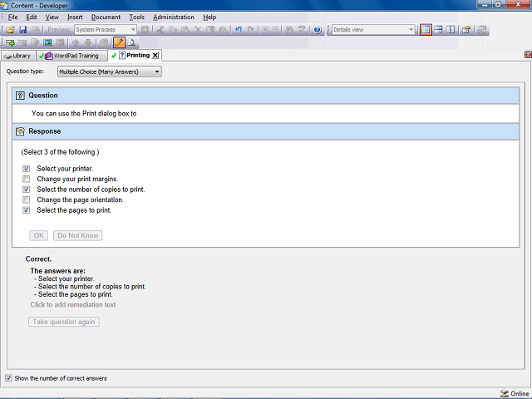Open the Help menu

coord(209,17)
